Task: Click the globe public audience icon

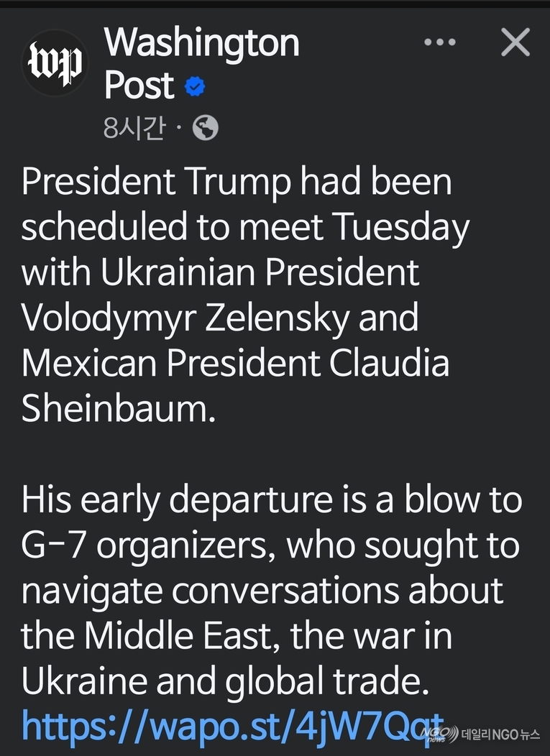Action: 205,128
